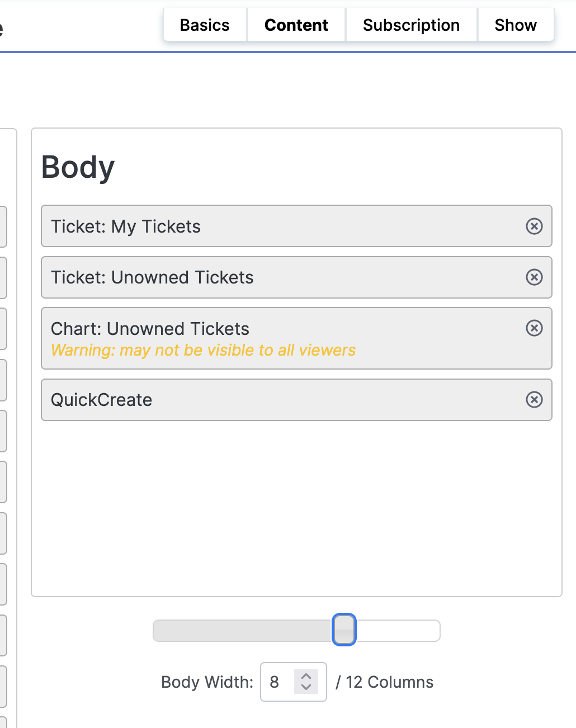This screenshot has width=576, height=728.
Task: Select the Ticket: Unowned Tickets row
Action: 296,277
